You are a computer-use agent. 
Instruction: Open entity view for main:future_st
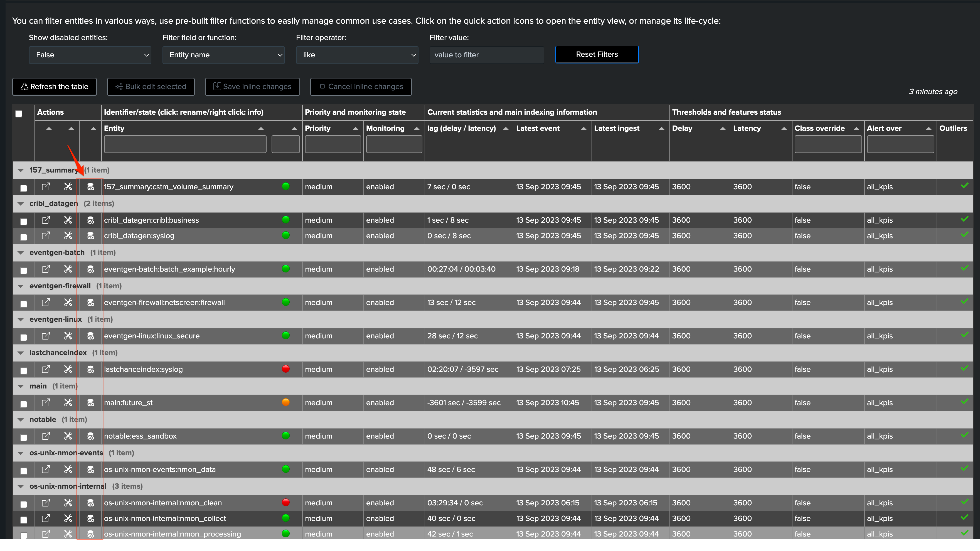[x=46, y=402]
